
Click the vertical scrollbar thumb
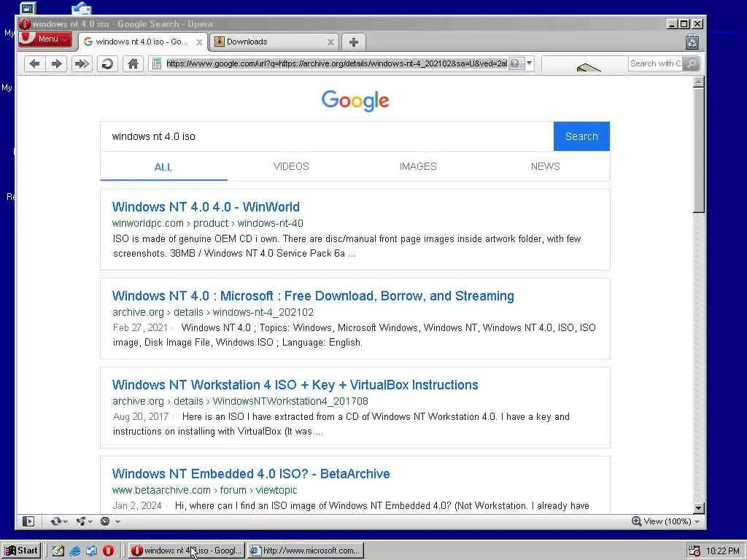(x=698, y=150)
